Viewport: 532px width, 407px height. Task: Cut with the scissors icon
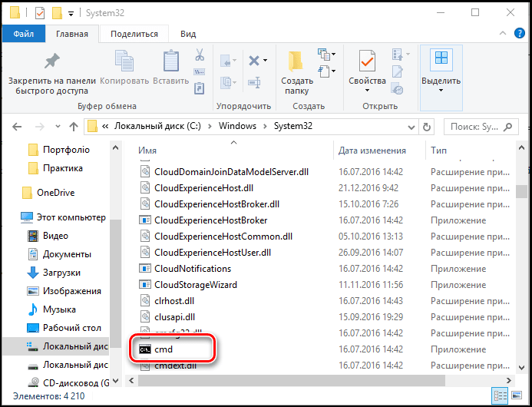point(200,55)
